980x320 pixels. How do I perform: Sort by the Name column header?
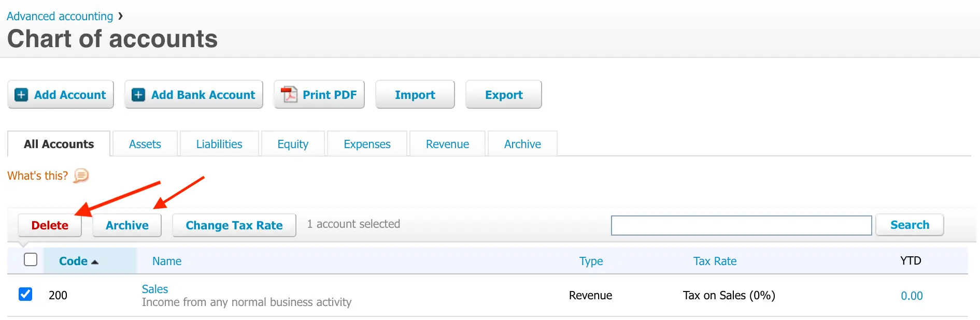(x=167, y=261)
